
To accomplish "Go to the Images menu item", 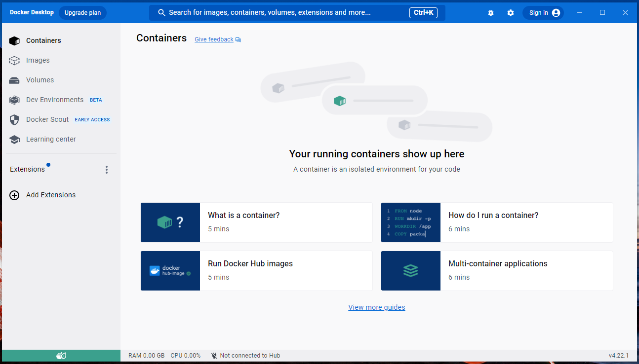I will (38, 60).
